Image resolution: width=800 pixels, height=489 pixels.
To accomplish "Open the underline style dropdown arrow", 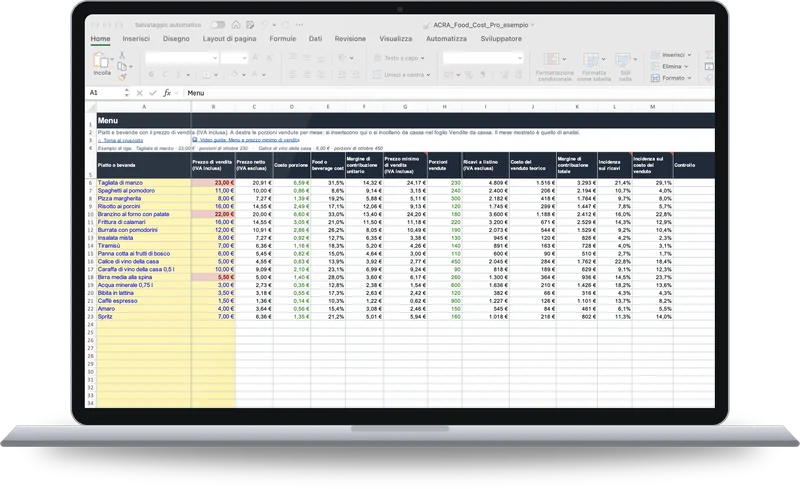I will pos(188,75).
